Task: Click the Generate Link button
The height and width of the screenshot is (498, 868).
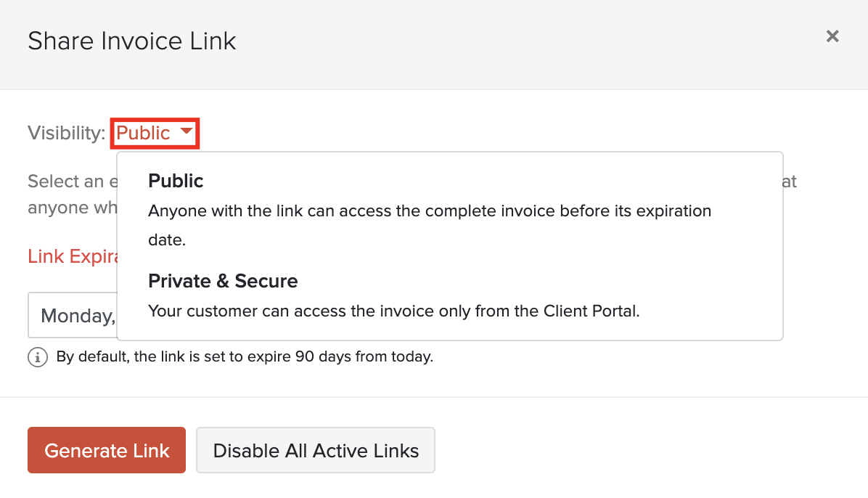Action: point(107,450)
